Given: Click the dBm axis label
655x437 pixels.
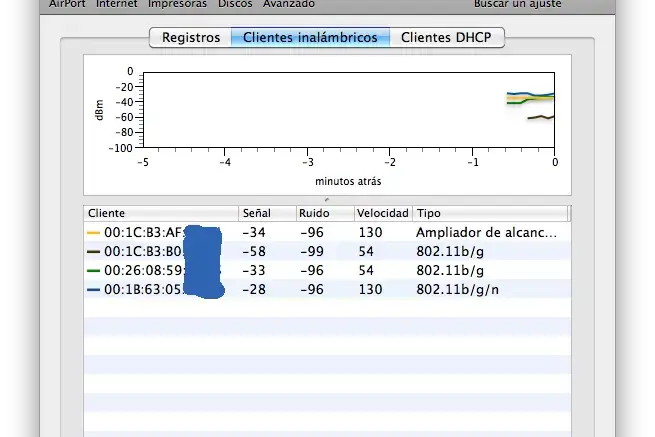Looking at the screenshot, I should coord(99,110).
